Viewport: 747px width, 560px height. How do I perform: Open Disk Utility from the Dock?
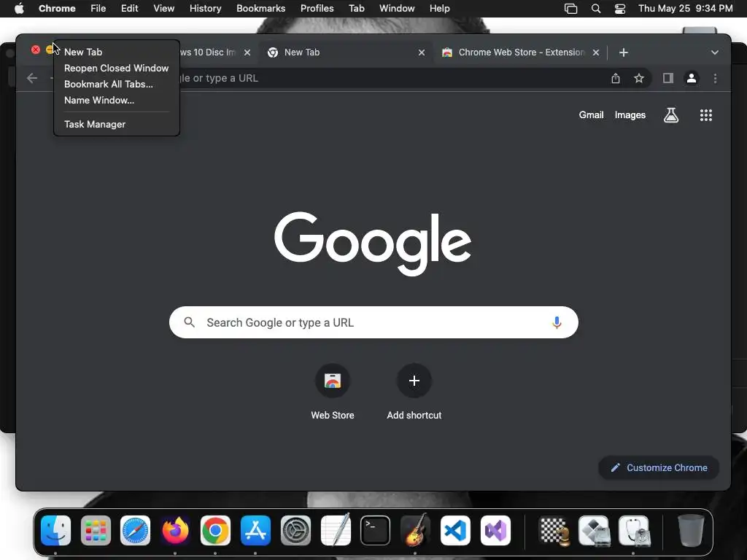point(634,531)
